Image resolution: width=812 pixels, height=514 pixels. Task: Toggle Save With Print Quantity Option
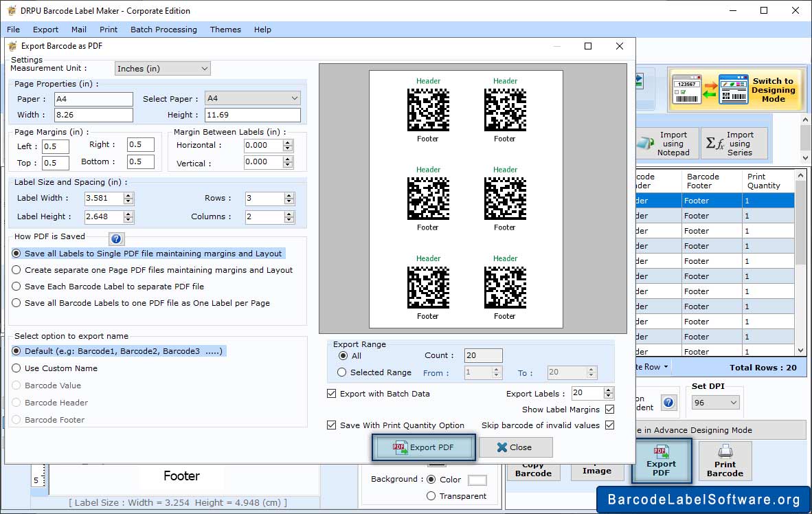point(331,425)
